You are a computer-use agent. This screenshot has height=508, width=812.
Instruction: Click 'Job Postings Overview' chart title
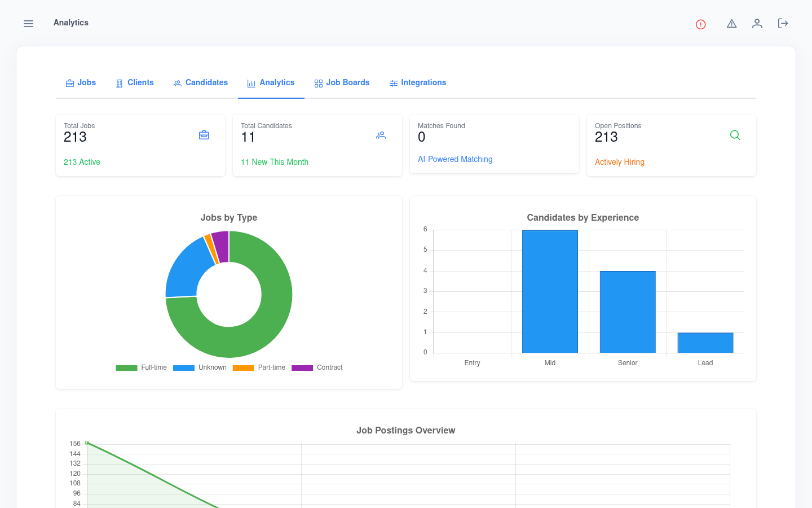click(406, 430)
